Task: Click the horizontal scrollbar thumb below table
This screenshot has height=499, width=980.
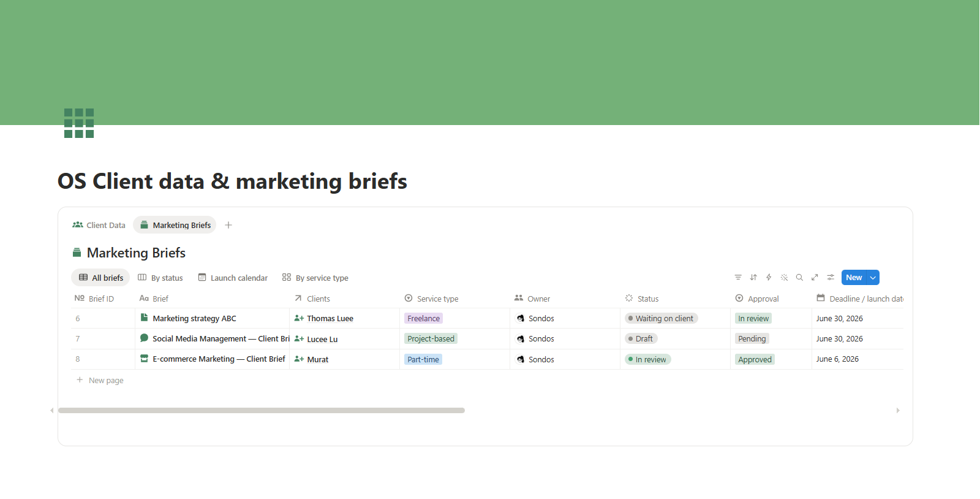Action: click(262, 410)
